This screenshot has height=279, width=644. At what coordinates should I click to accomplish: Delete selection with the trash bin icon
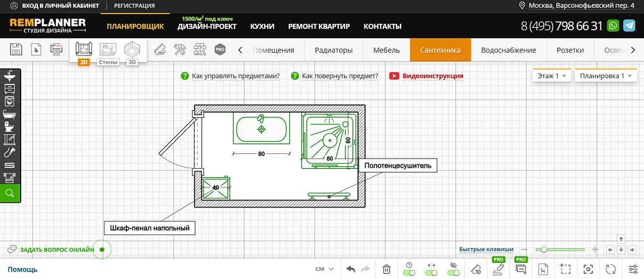(386, 269)
